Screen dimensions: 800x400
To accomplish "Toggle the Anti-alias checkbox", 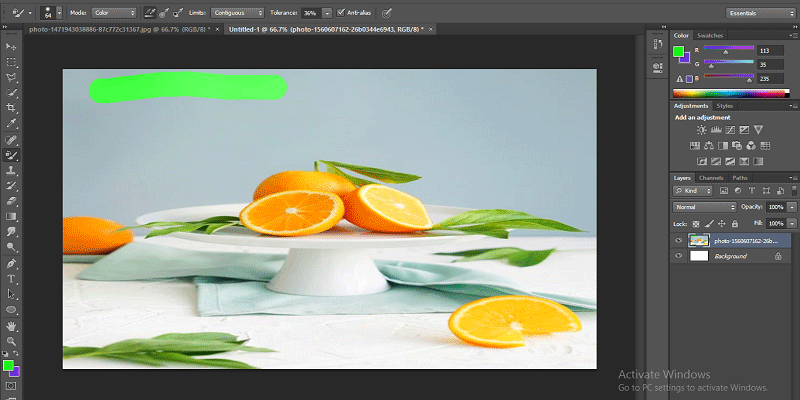I will click(341, 13).
